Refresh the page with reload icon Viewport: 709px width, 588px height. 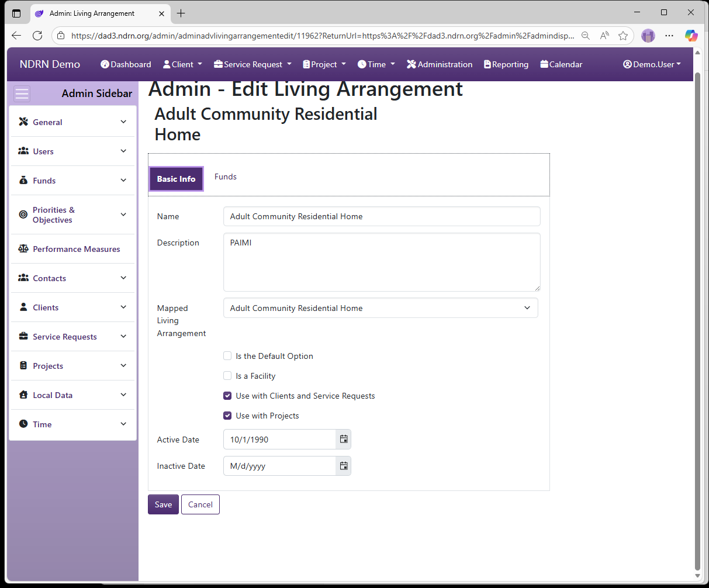click(37, 36)
